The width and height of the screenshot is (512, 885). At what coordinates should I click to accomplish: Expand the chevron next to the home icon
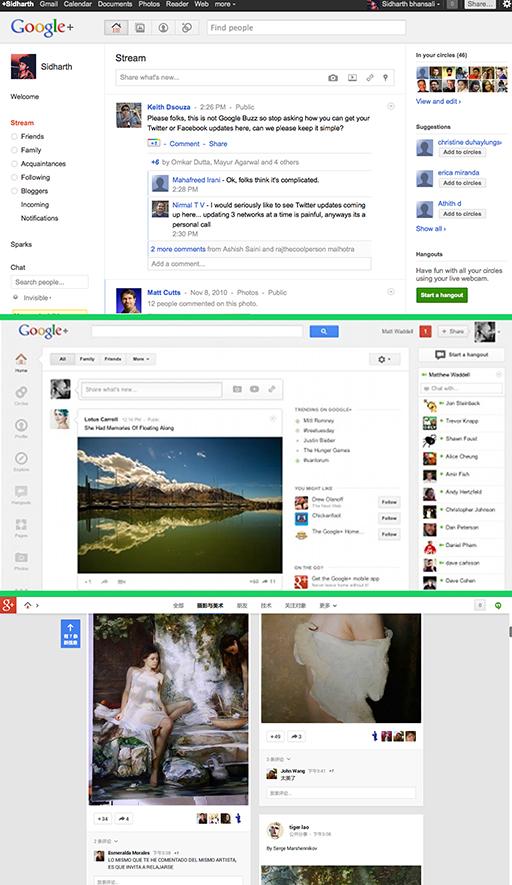click(37, 605)
